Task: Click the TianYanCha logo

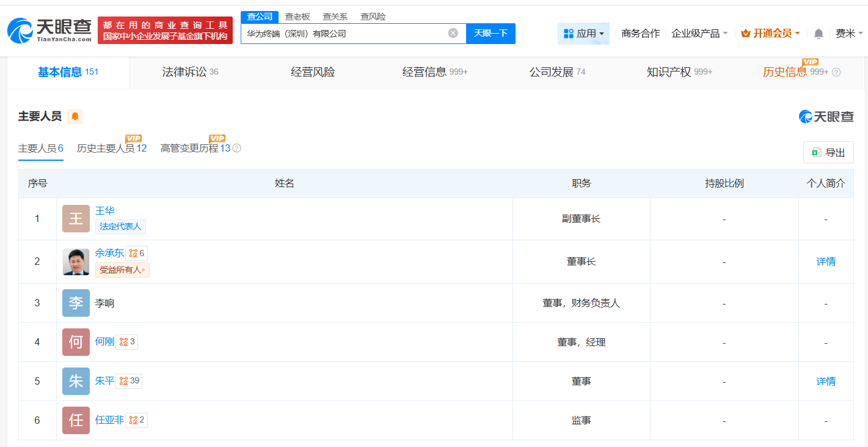Action: (x=49, y=29)
